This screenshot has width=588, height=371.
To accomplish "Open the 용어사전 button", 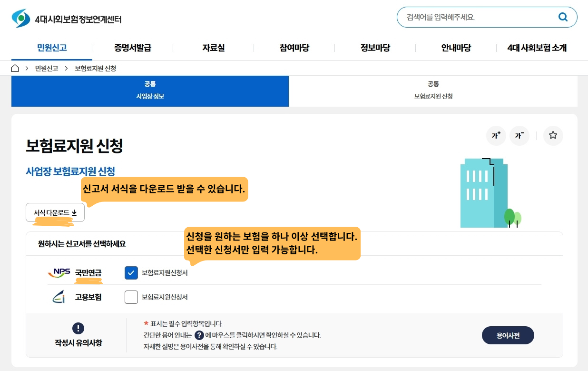I will coord(508,335).
